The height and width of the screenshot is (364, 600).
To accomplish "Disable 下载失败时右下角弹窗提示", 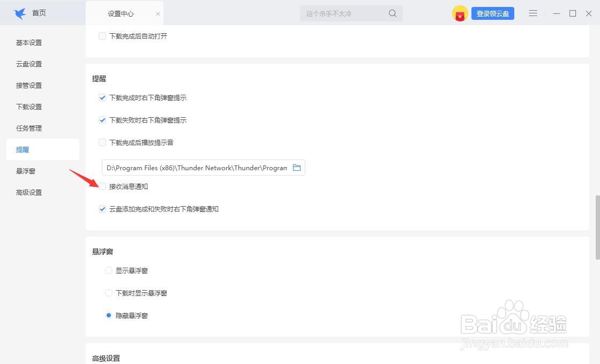I will tap(102, 120).
